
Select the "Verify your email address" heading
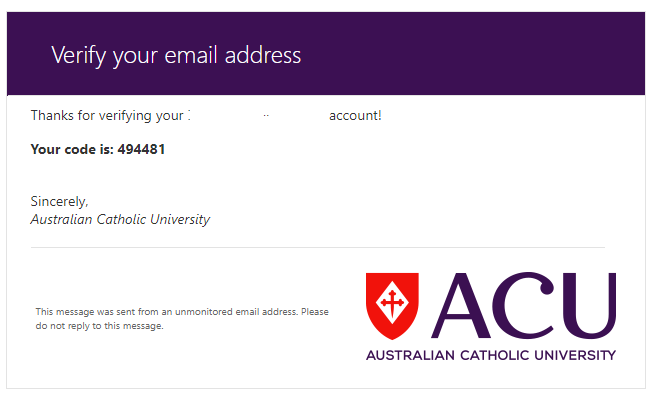click(176, 54)
